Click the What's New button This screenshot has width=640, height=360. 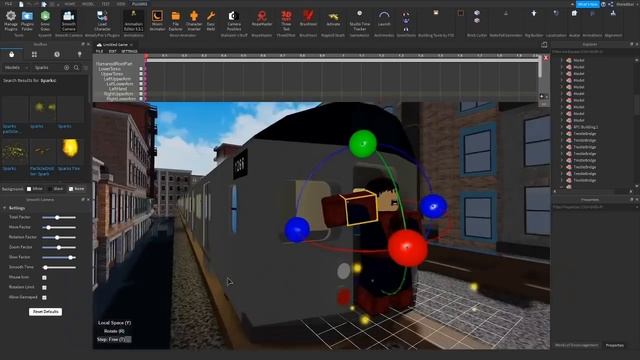point(588,4)
